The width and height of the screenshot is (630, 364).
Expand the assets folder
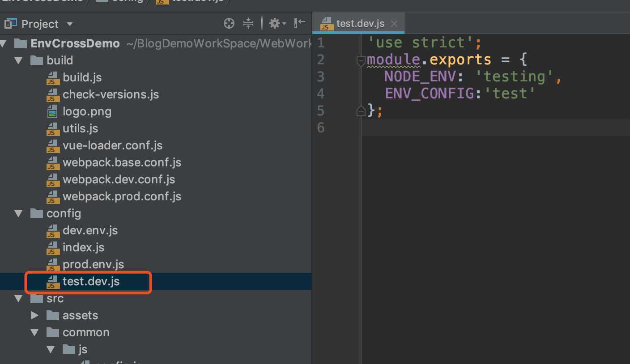[x=35, y=316]
